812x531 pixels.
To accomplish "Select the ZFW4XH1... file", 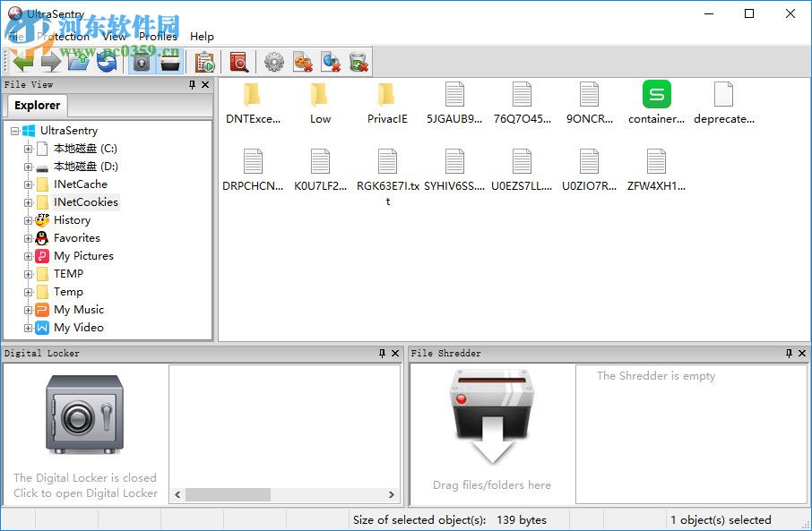I will point(657,171).
